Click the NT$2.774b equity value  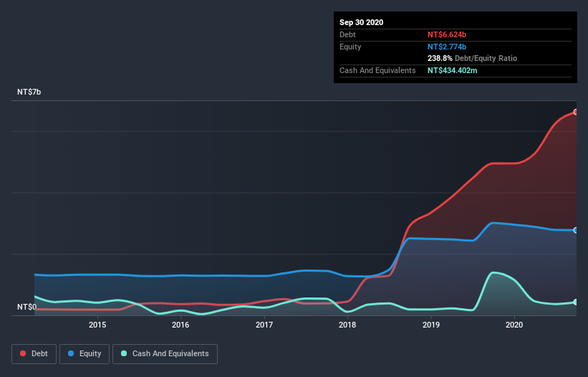(x=447, y=47)
